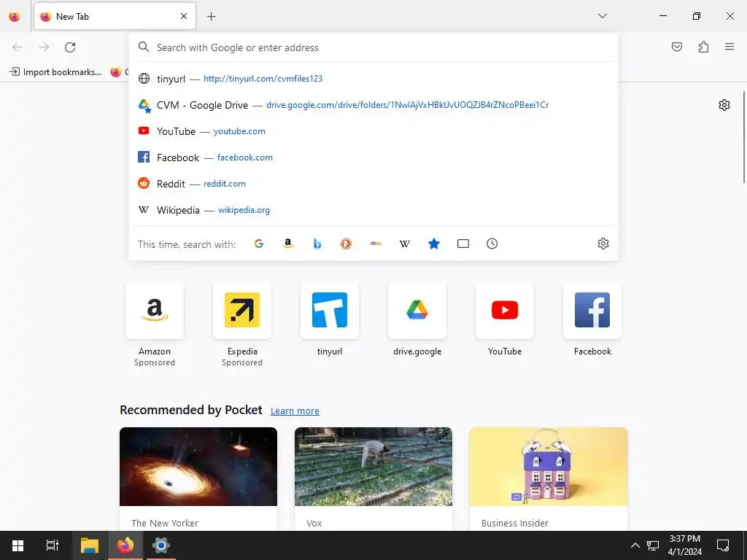
Task: Search in history clock icon
Action: pos(492,244)
